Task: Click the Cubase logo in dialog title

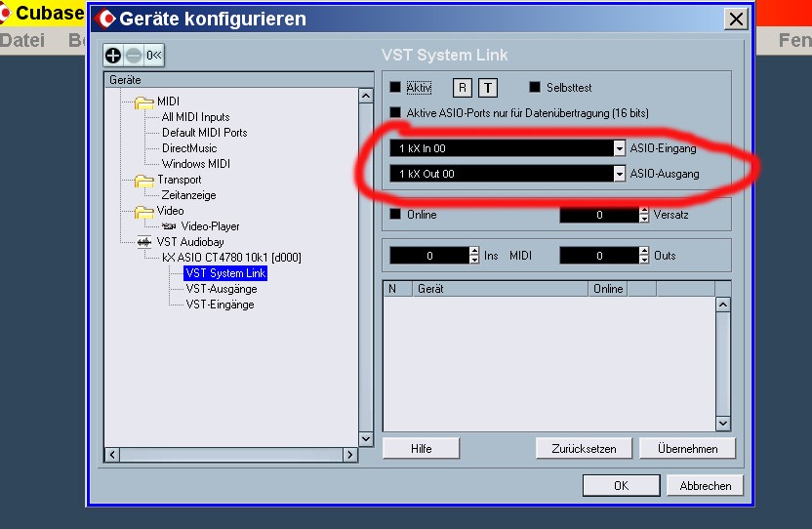Action: (105, 20)
